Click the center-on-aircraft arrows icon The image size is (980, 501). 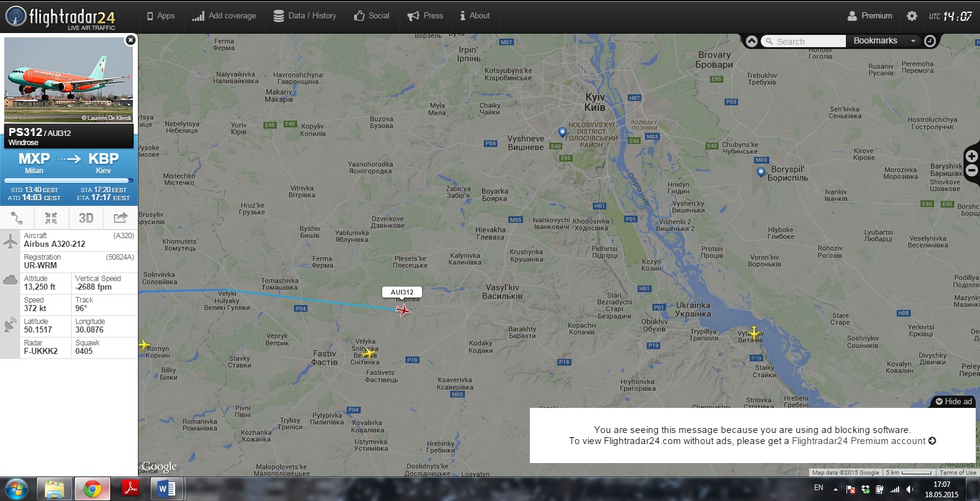[x=51, y=218]
